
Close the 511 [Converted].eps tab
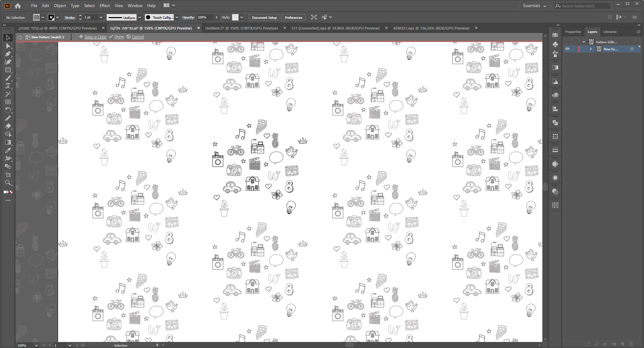[x=386, y=28]
